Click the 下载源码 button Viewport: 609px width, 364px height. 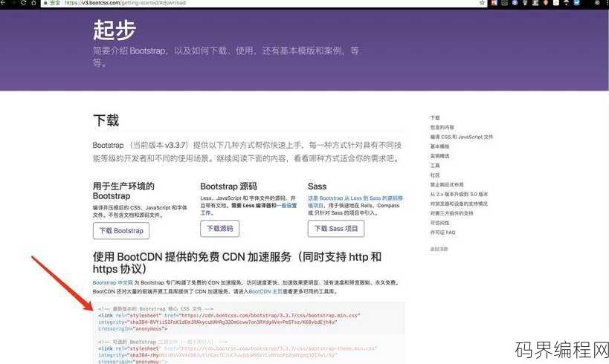tap(220, 229)
